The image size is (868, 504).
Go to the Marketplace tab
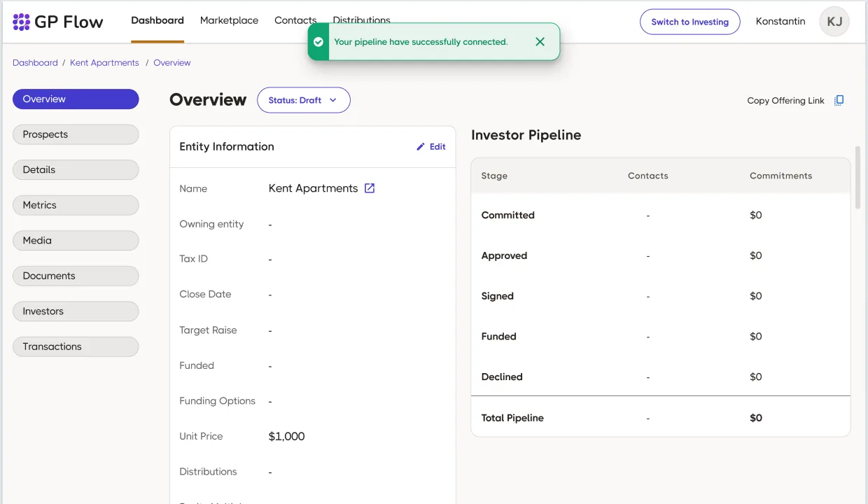pos(229,21)
